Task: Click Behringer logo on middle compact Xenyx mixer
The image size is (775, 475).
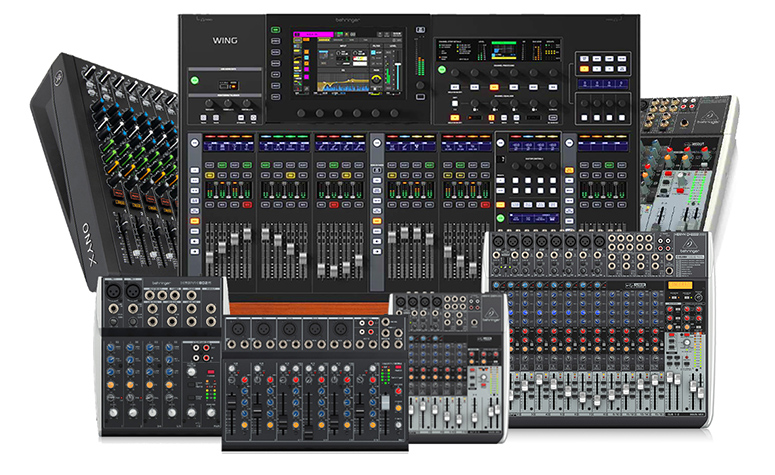Action: (490, 313)
